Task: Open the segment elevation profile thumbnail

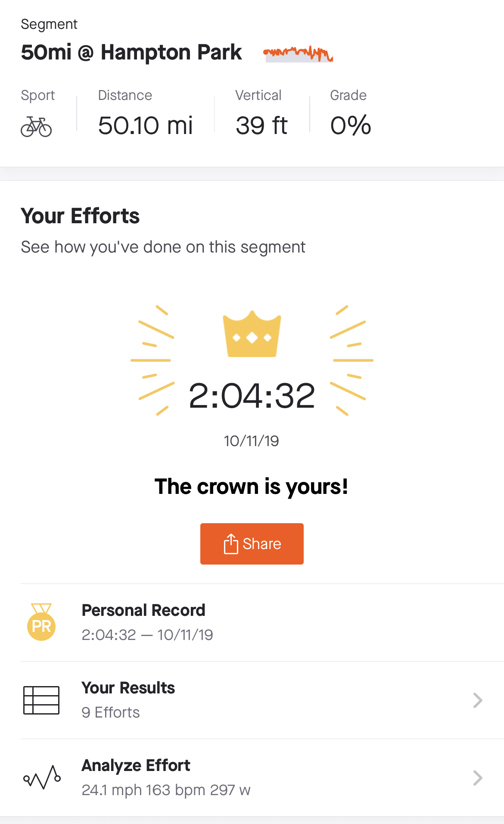Action: tap(298, 54)
